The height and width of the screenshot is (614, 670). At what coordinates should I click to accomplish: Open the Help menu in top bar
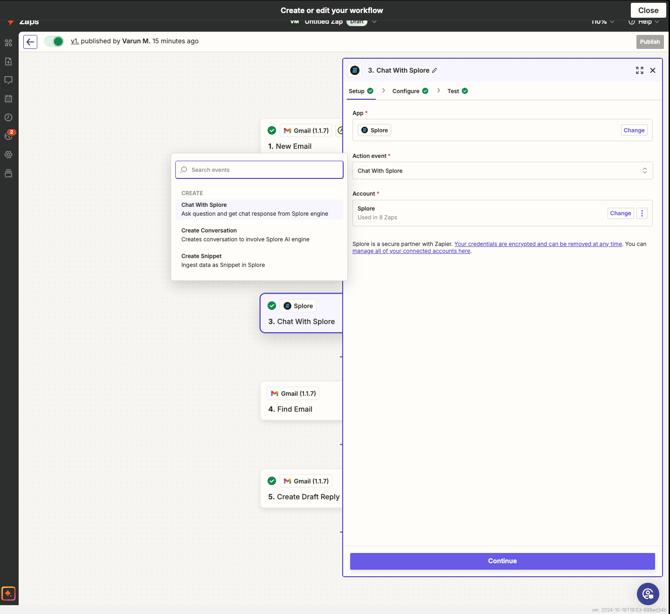click(x=644, y=22)
